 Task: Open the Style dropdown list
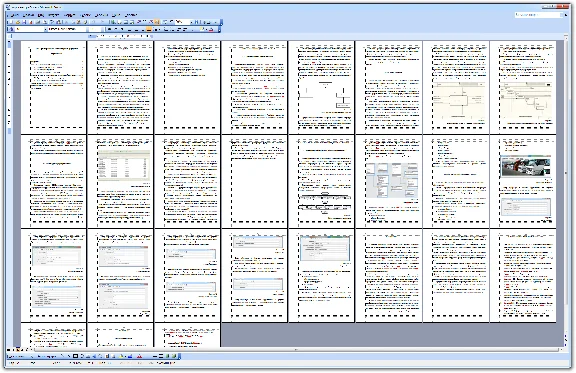[46, 29]
